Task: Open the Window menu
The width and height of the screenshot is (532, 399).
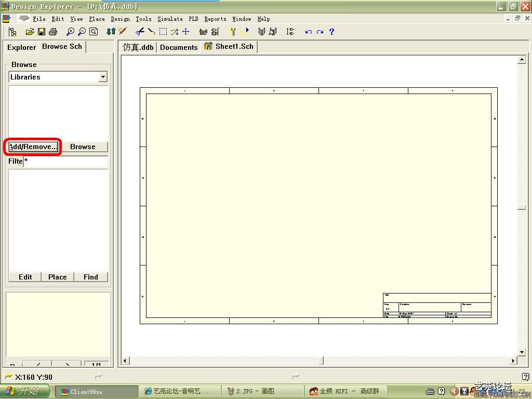Action: coord(242,19)
